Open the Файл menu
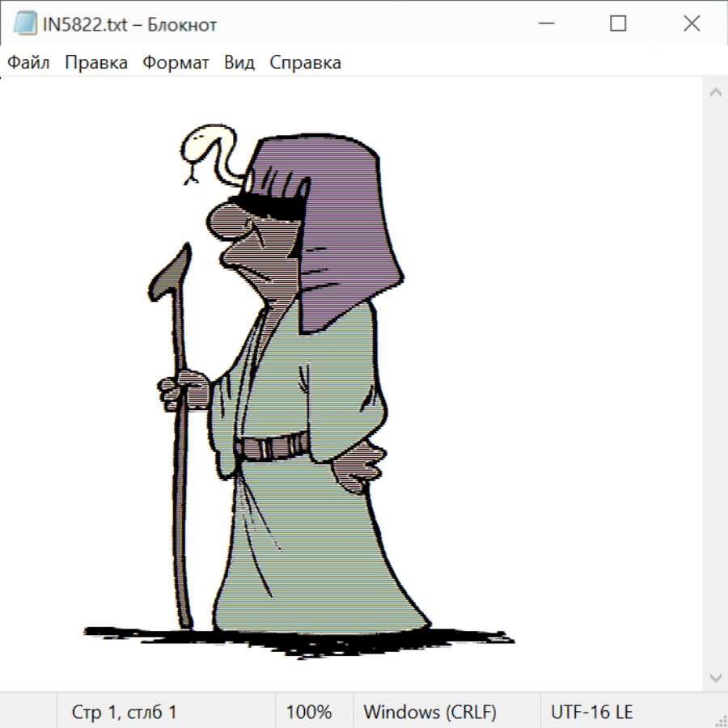The height and width of the screenshot is (728, 728). click(x=28, y=62)
